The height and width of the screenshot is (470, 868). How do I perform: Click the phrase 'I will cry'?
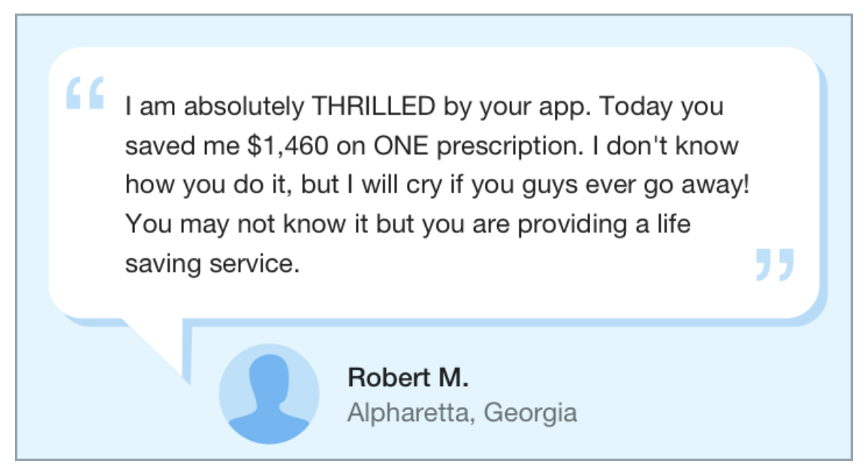point(395,185)
